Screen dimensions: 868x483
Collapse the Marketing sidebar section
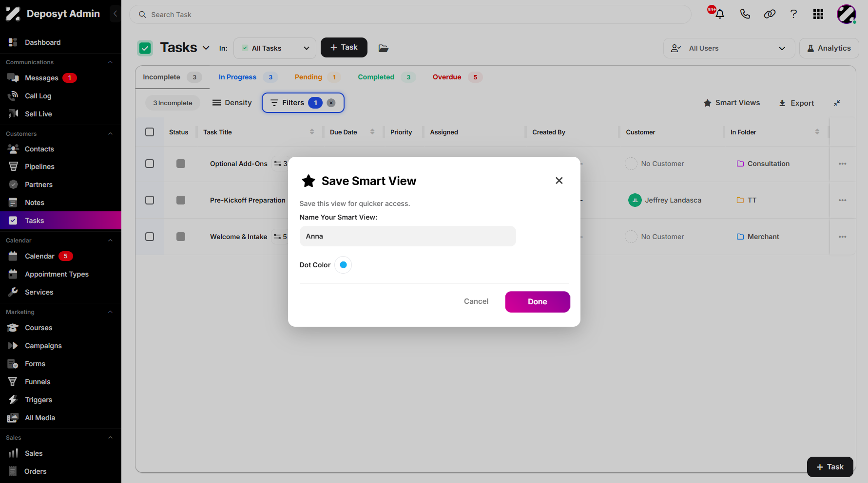point(110,312)
